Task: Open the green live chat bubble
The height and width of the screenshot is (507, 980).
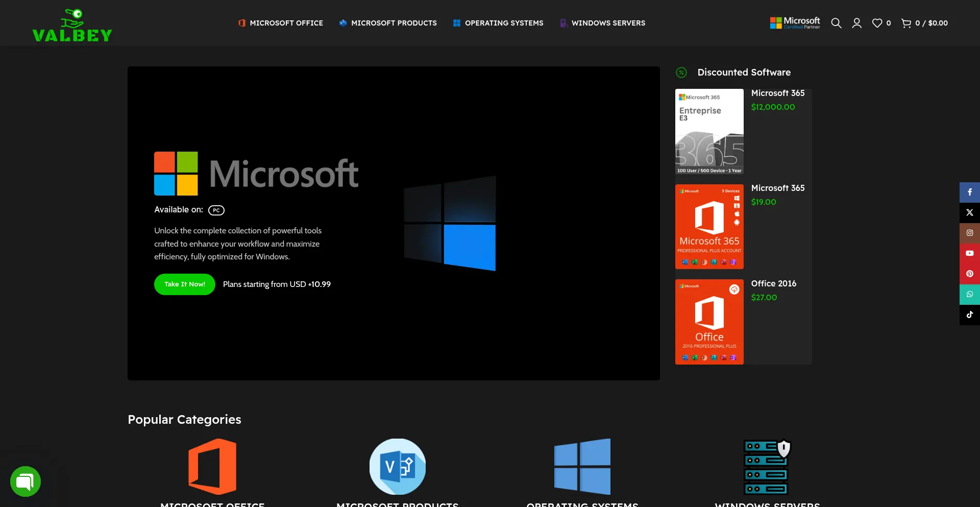Action: 26,481
